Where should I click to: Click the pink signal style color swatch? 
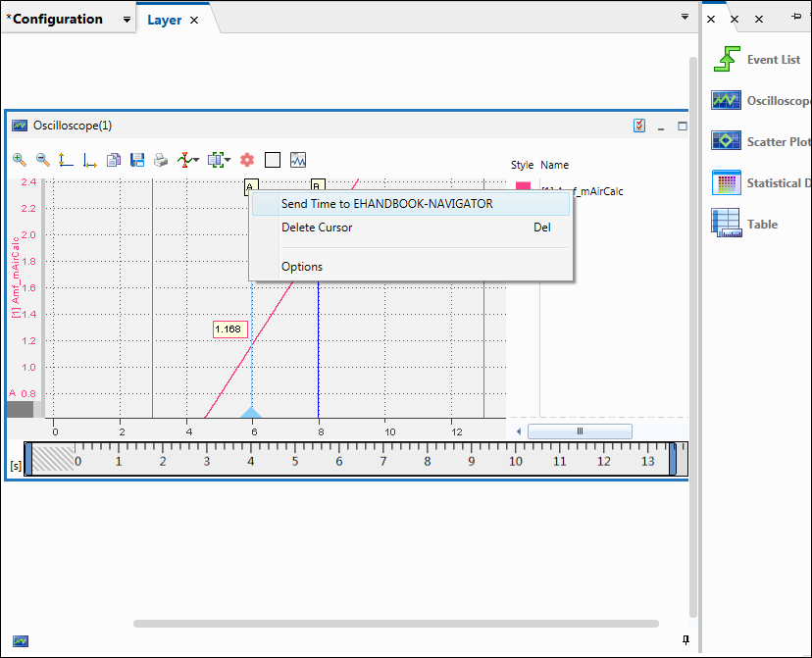point(523,186)
